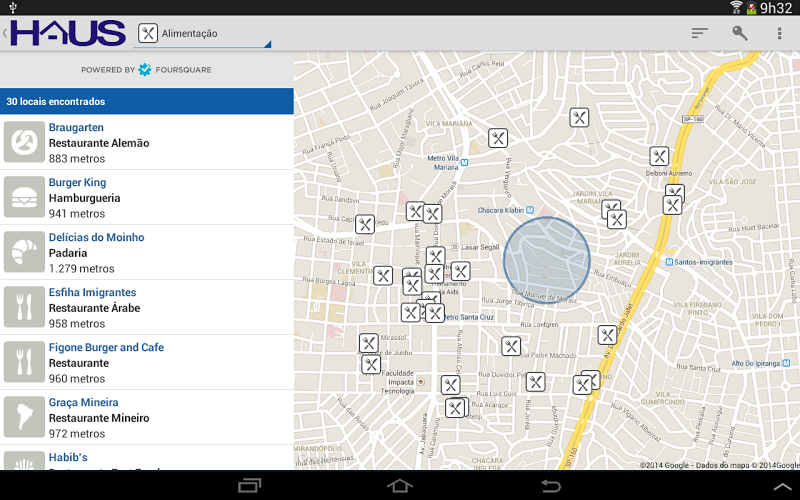Open Android recent apps button
The image size is (800, 500).
click(x=250, y=485)
